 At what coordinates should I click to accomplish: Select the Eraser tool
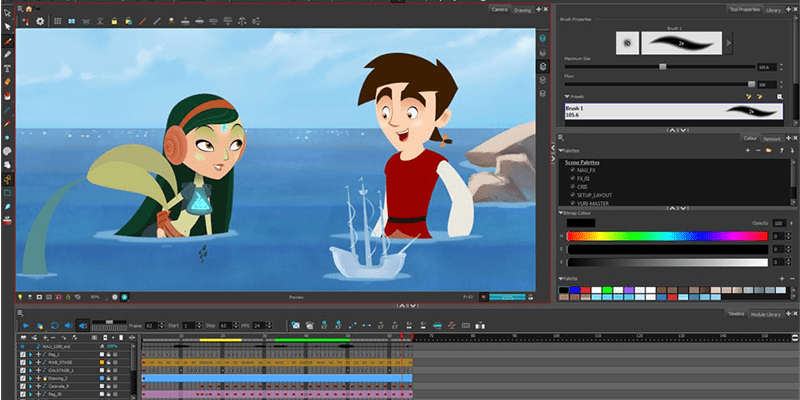(8, 82)
